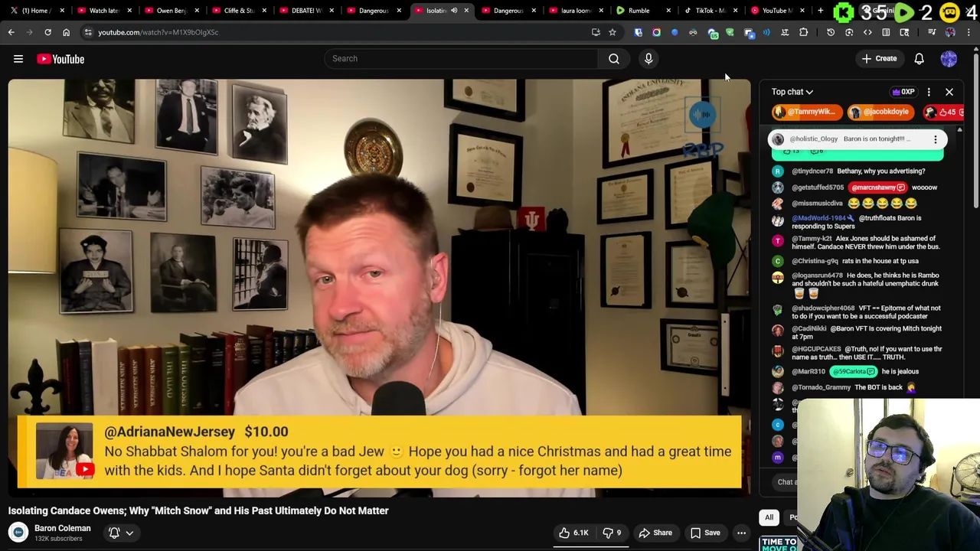Click the search magnifier button
980x551 pixels.
614,59
